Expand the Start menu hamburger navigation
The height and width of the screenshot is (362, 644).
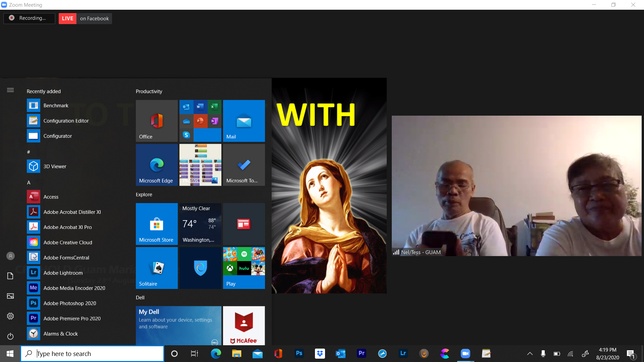[x=10, y=90]
